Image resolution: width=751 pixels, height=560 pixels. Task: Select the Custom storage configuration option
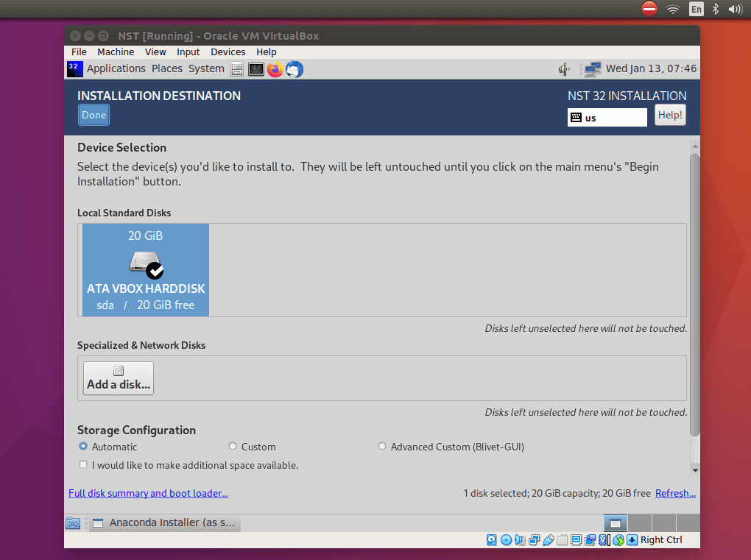click(x=232, y=446)
